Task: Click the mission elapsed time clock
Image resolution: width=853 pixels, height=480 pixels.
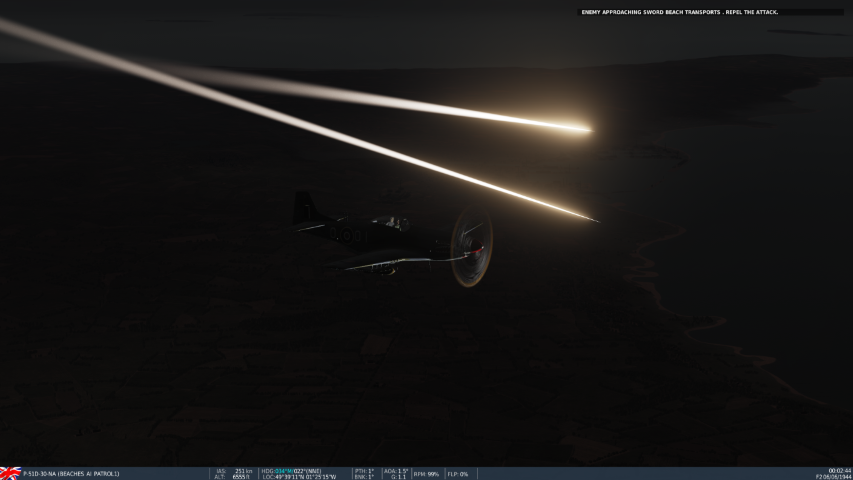Action: (839, 470)
